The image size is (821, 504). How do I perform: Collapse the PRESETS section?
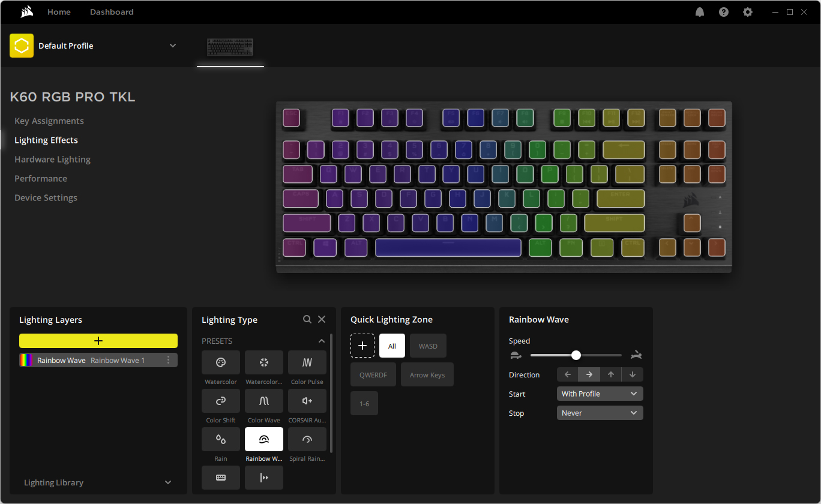[321, 341]
